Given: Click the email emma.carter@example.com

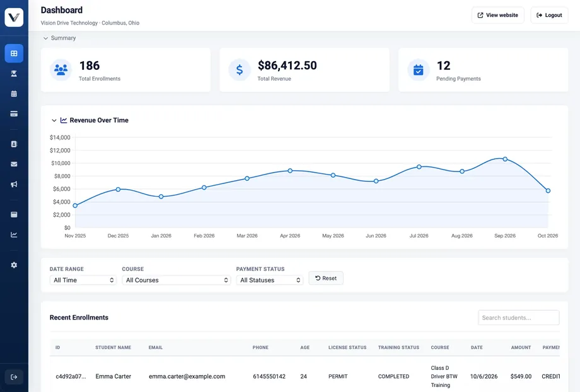Looking at the screenshot, I should click(187, 376).
